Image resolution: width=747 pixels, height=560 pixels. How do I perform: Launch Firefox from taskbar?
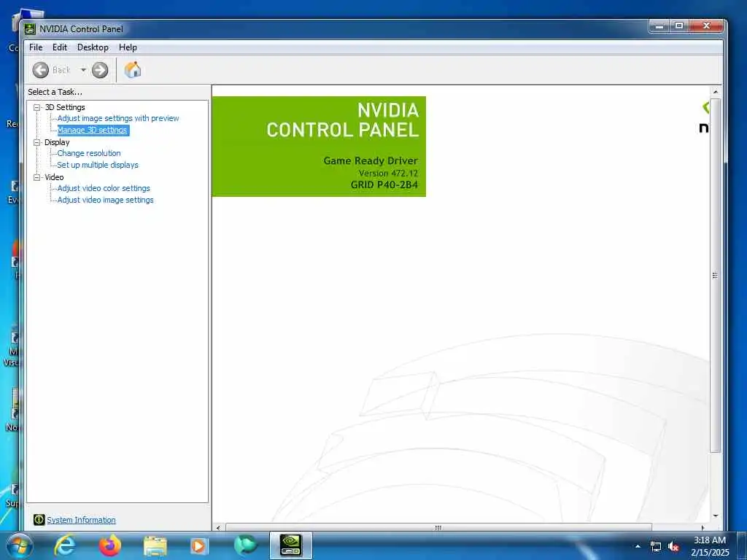pyautogui.click(x=110, y=545)
